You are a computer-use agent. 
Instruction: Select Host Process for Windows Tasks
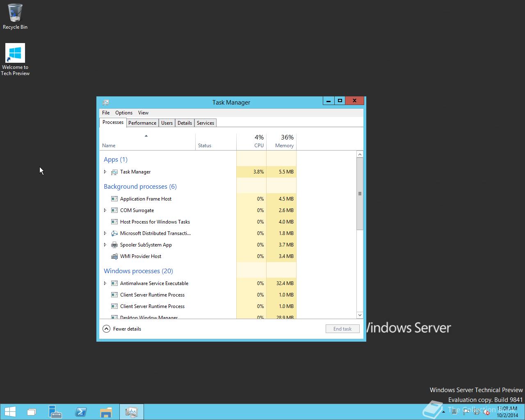click(x=198, y=222)
